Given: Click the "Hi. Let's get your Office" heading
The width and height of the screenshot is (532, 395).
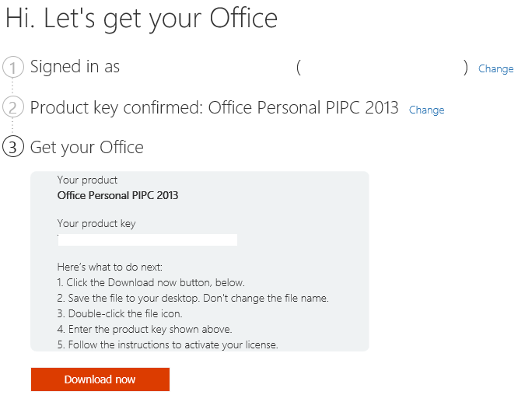Looking at the screenshot, I should pos(141,19).
